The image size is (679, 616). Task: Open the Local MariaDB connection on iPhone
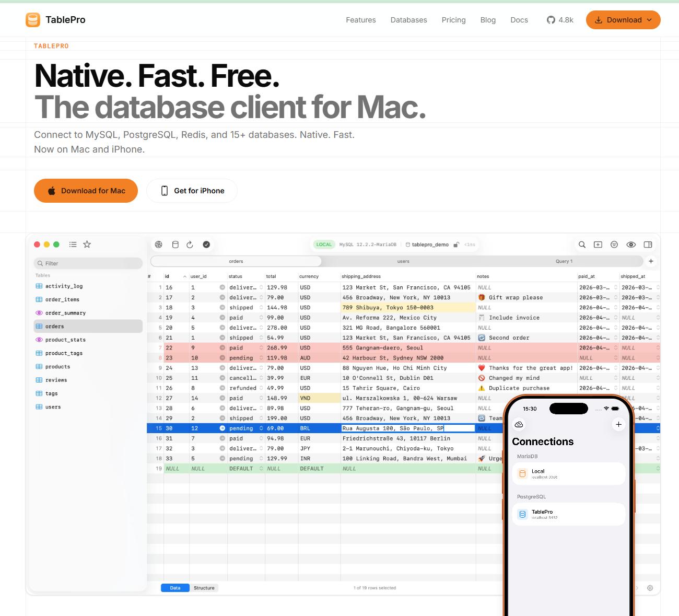(x=568, y=474)
